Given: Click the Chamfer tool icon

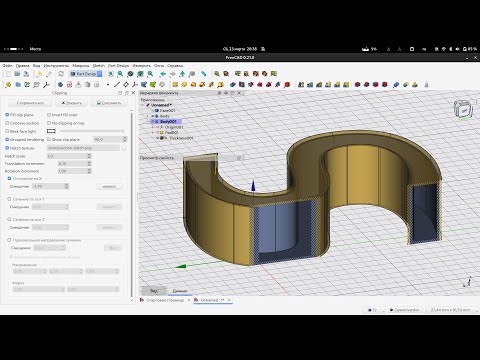Looking at the screenshot, I should click(367, 85).
